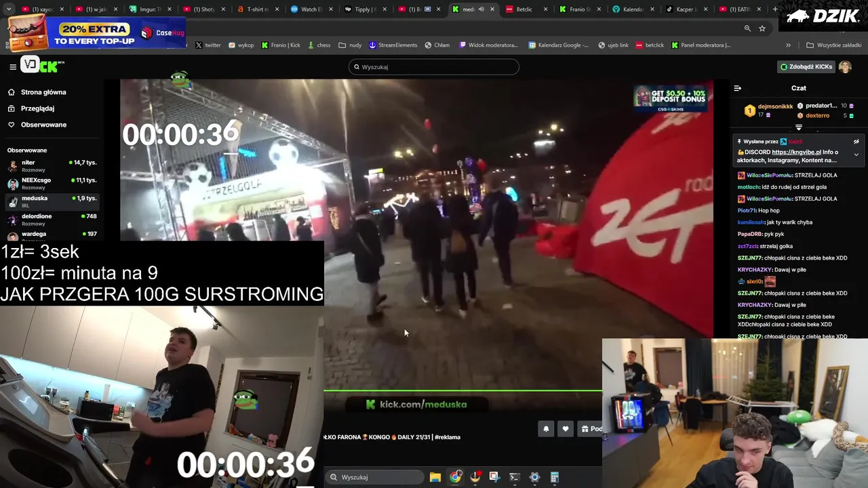Image resolution: width=868 pixels, height=488 pixels.
Task: Collapse the chat panel with arrow icon
Action: pyautogui.click(x=738, y=88)
